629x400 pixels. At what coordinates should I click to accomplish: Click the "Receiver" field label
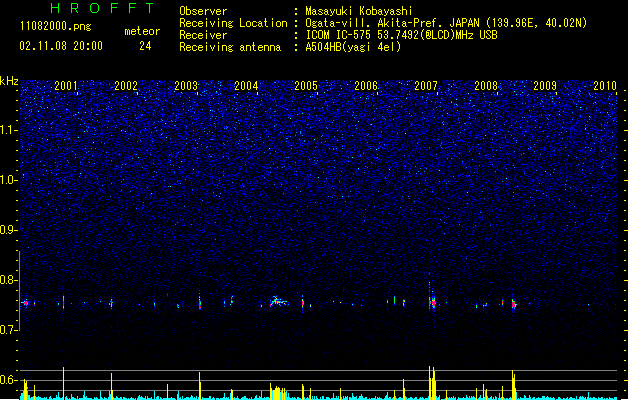coord(203,35)
